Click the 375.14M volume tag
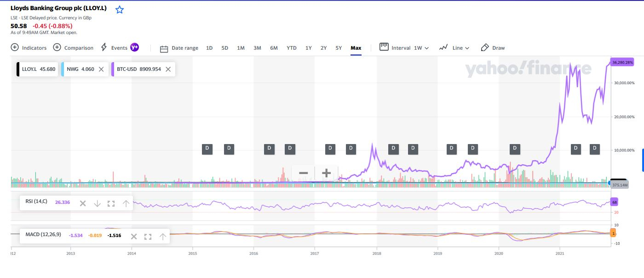 tap(620, 185)
